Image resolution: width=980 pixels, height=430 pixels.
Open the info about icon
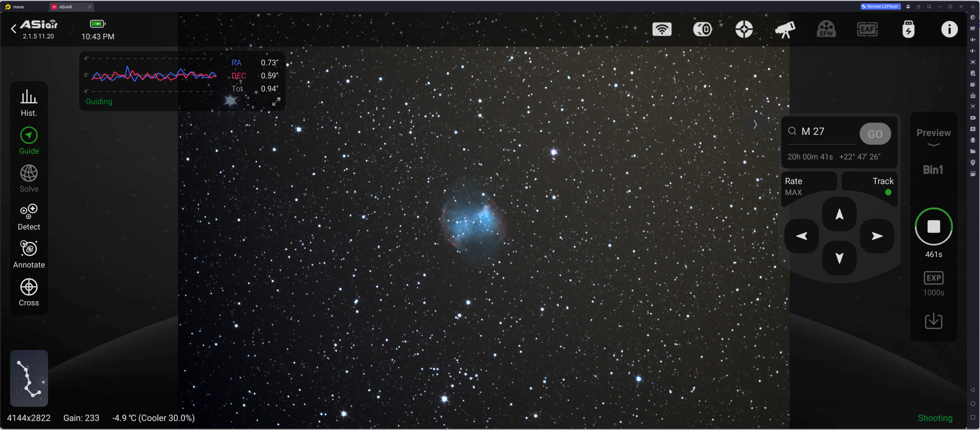click(x=949, y=29)
